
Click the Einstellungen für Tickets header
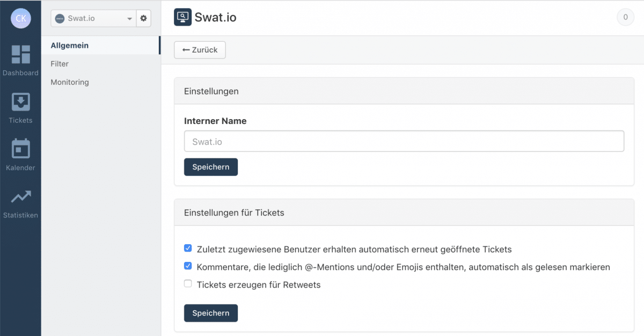pyautogui.click(x=404, y=213)
